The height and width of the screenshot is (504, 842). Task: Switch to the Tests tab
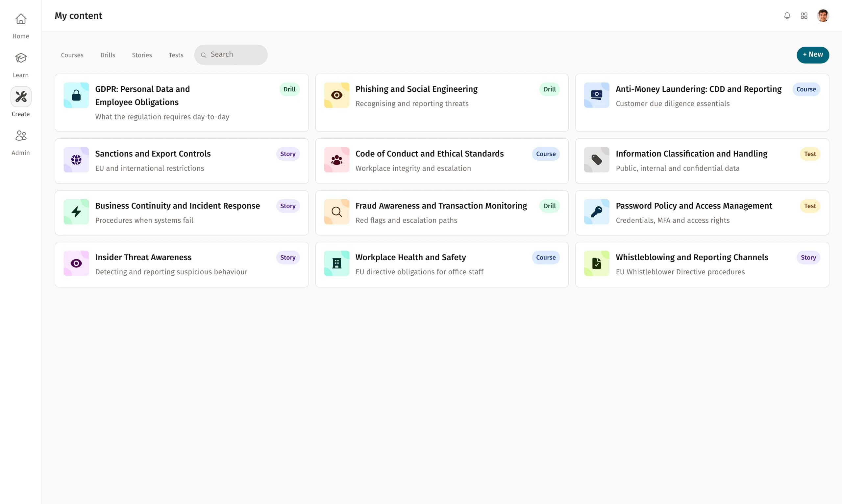pyautogui.click(x=176, y=55)
